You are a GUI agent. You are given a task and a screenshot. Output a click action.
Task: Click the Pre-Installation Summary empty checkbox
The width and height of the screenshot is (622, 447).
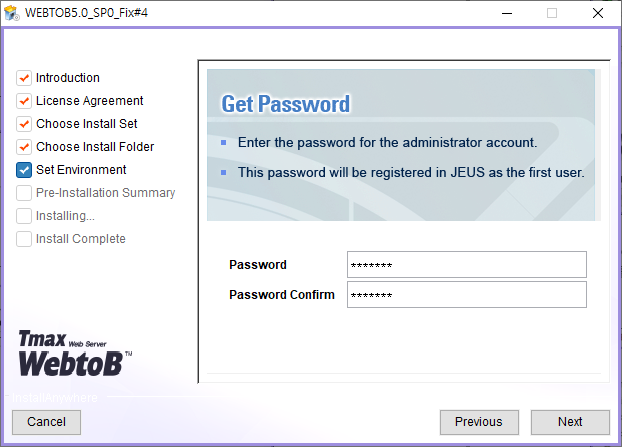click(24, 193)
